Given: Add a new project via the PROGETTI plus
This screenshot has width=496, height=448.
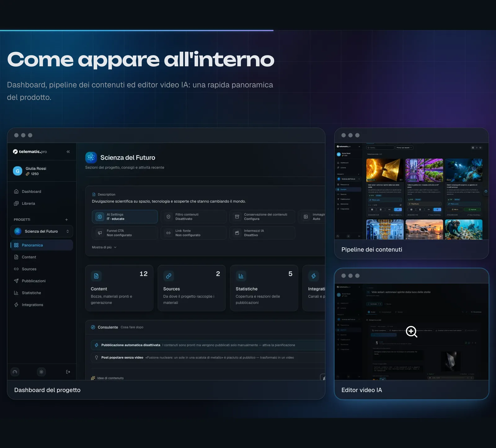Looking at the screenshot, I should (x=66, y=220).
